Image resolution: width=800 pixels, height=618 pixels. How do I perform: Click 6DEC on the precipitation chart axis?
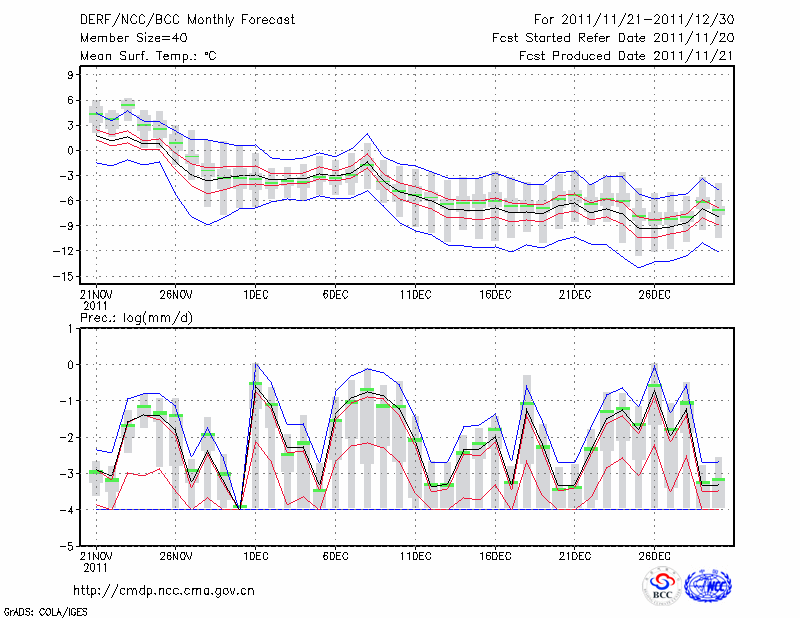tap(334, 555)
